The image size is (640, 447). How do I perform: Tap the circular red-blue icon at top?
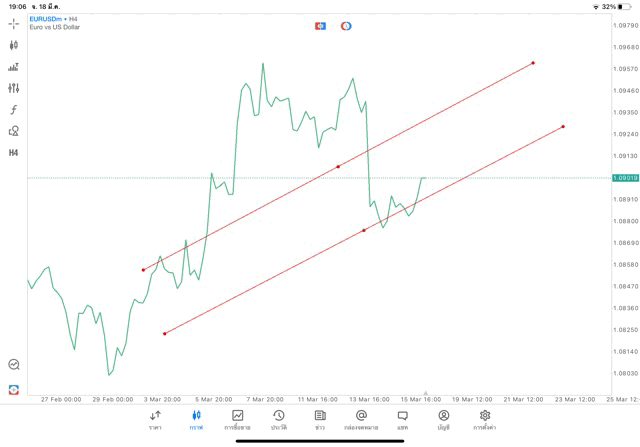[x=346, y=26]
